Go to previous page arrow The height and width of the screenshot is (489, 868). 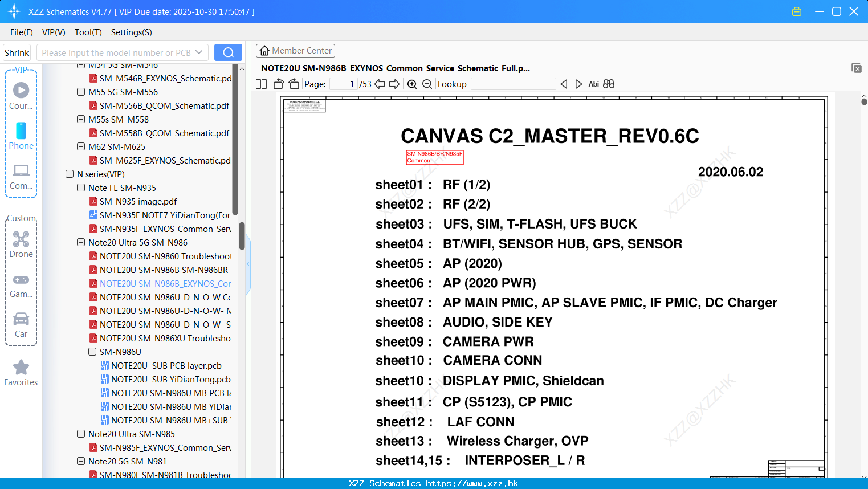tap(380, 84)
